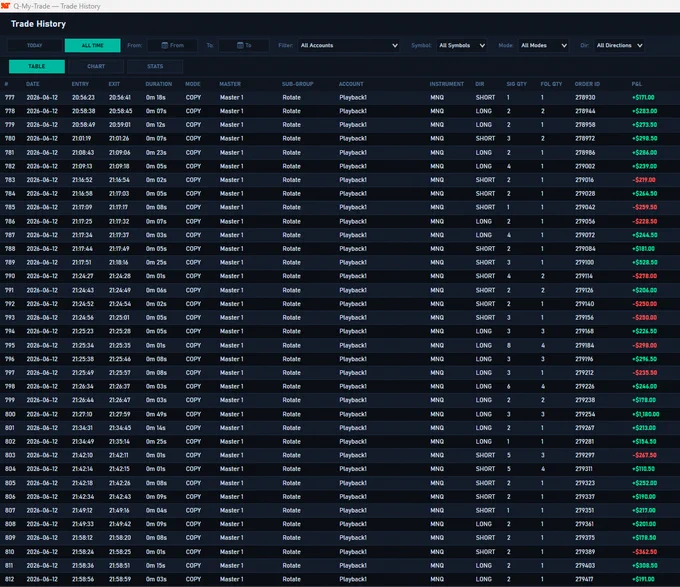Open the STATS tab

point(155,66)
